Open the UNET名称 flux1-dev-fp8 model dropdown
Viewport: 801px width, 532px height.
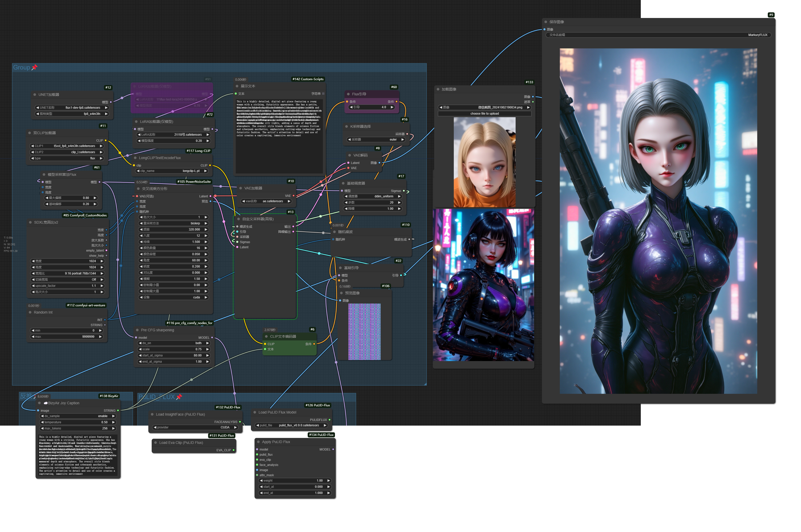(72, 107)
